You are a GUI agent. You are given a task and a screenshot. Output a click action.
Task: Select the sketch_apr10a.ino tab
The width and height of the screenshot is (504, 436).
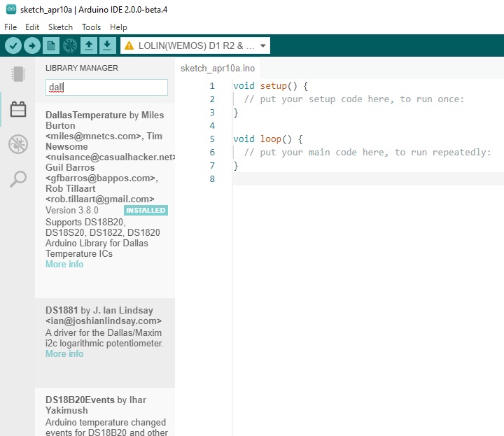[x=218, y=68]
